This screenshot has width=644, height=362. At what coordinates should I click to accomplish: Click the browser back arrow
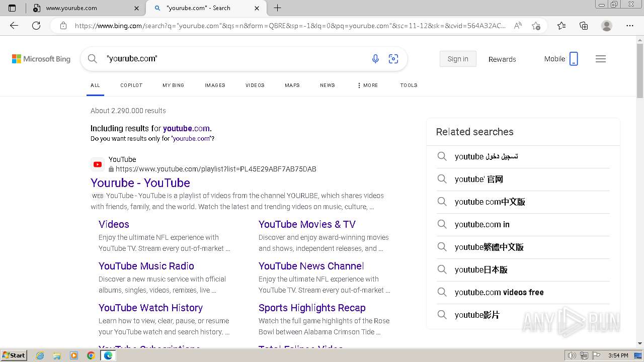click(14, 26)
